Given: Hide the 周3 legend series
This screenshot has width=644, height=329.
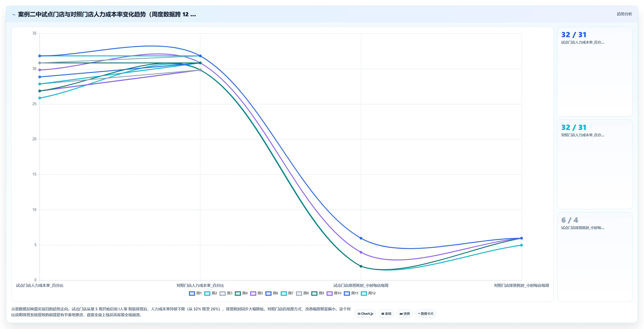Looking at the screenshot, I should [226, 293].
